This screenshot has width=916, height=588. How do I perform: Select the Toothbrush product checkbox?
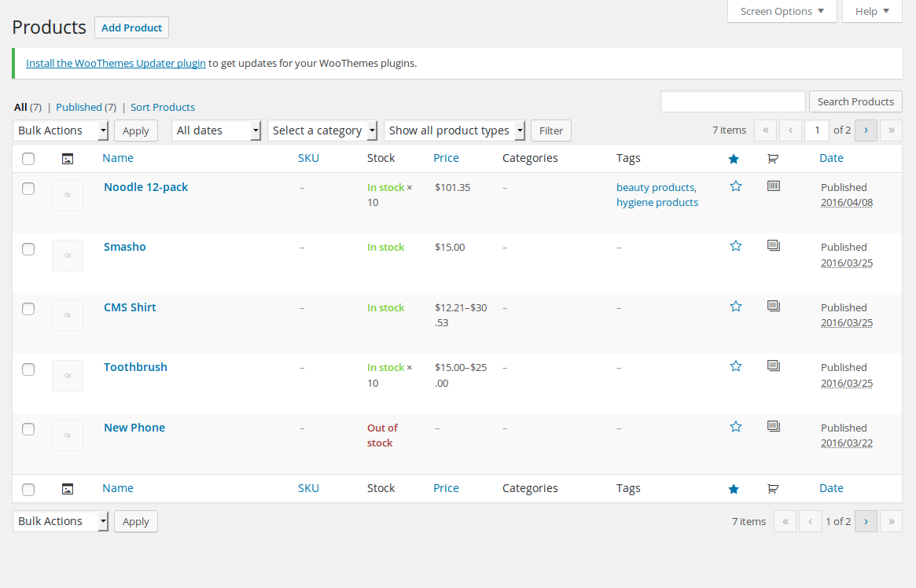coord(28,369)
